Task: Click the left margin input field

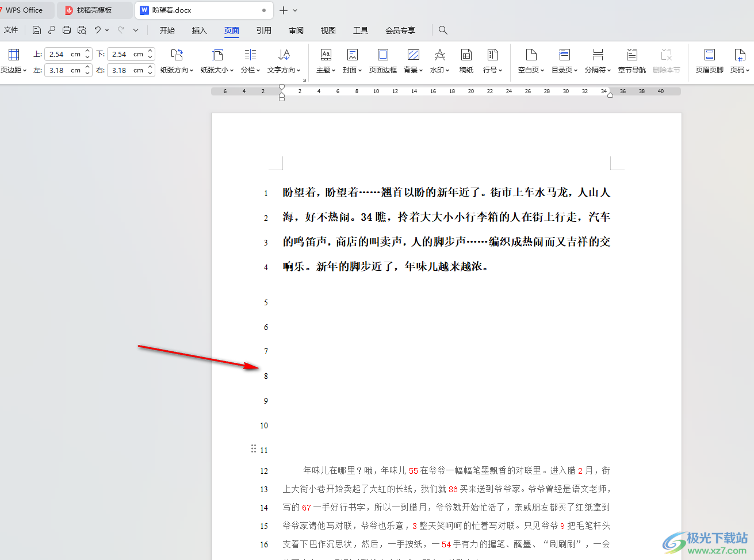Action: click(63, 70)
